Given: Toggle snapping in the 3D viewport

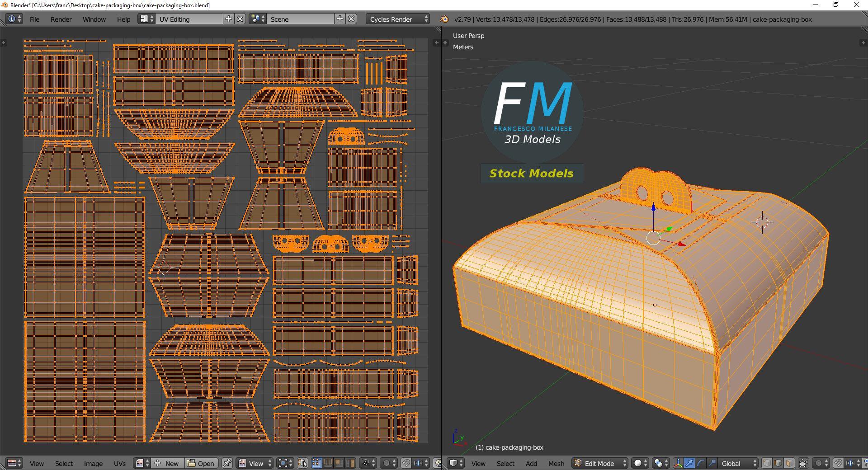Looking at the screenshot, I should tap(839, 463).
